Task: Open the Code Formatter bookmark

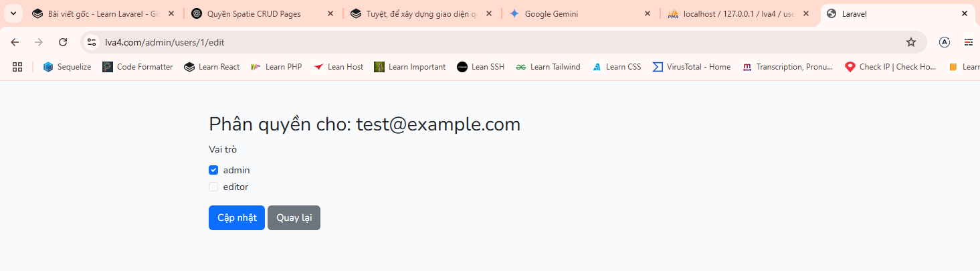Action: [x=138, y=67]
